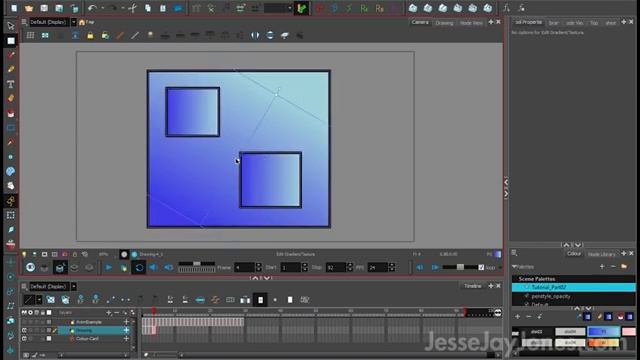Image resolution: width=640 pixels, height=360 pixels.
Task: Switch to the Camera tab
Action: (x=420, y=22)
